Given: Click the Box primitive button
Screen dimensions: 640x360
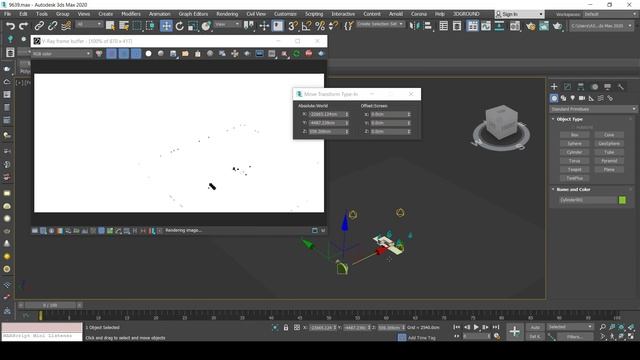Looking at the screenshot, I should tap(574, 135).
